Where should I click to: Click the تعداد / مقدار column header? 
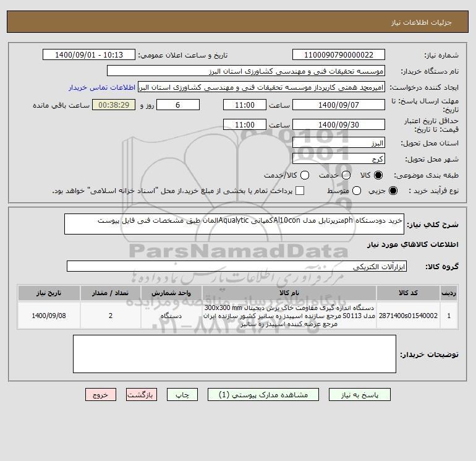tap(111, 293)
